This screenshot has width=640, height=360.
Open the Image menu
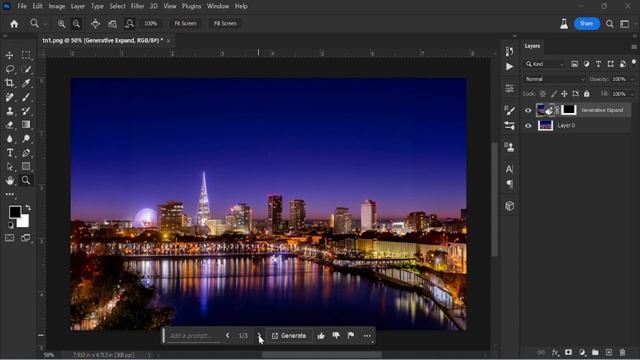click(x=57, y=6)
